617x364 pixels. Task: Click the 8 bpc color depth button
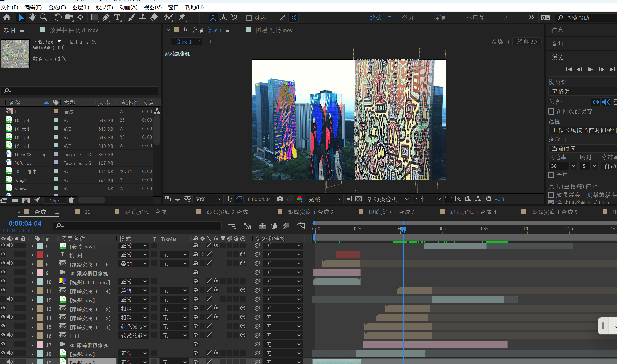coord(54,201)
